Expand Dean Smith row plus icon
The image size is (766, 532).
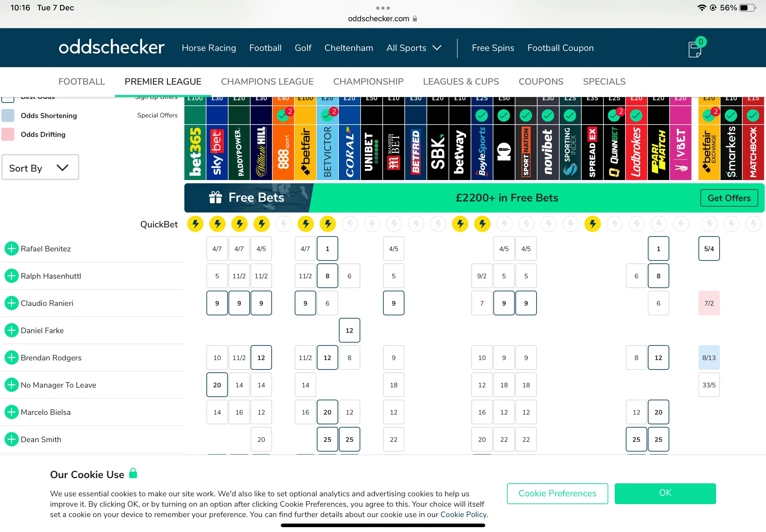11,439
